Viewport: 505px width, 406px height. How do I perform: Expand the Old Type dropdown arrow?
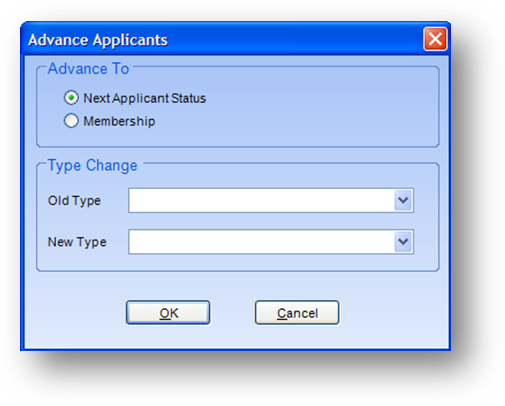point(403,200)
